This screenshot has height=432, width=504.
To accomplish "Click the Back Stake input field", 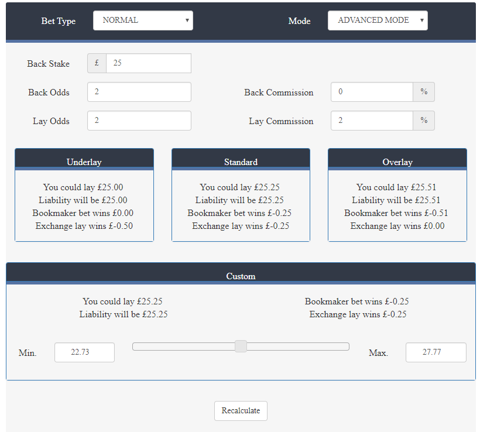I will point(149,63).
